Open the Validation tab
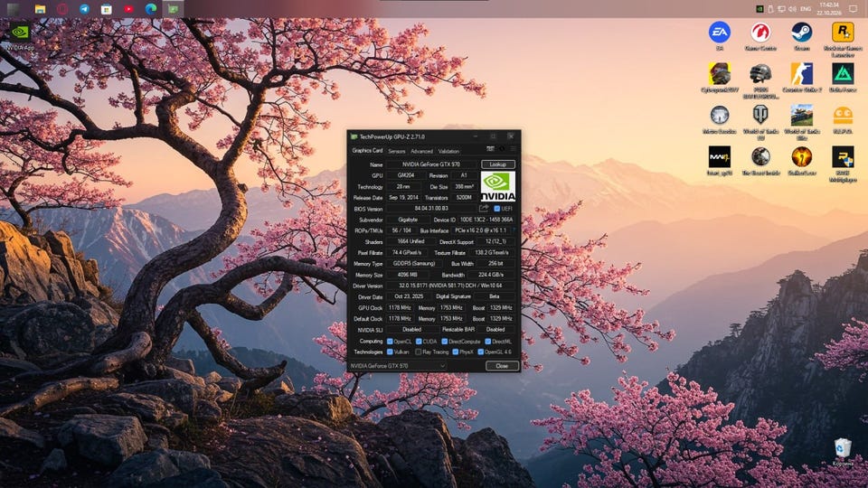This screenshot has width=868, height=488. pos(448,151)
